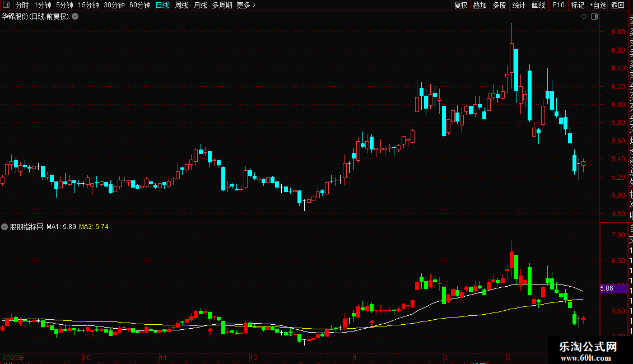Open the 多股 multi-stock view

499,5
